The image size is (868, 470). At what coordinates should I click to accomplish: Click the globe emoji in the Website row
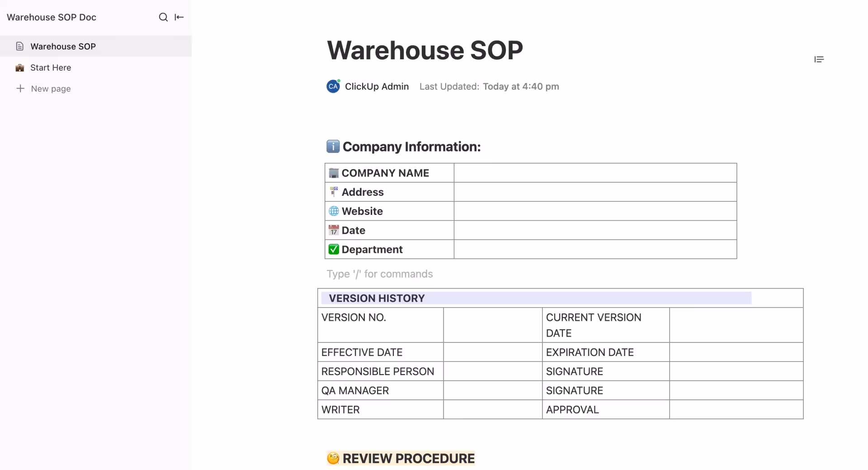pyautogui.click(x=333, y=211)
